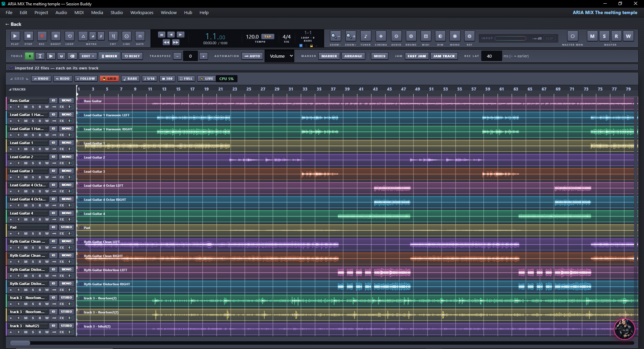Click the fast-forward double-arrow button
Image resolution: width=644 pixels, height=349 pixels.
pos(176,42)
